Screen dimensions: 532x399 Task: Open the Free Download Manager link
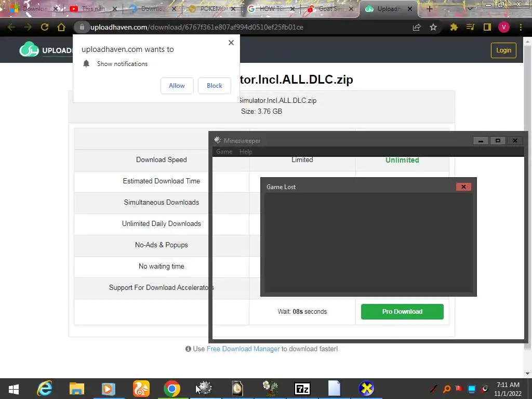(x=243, y=349)
